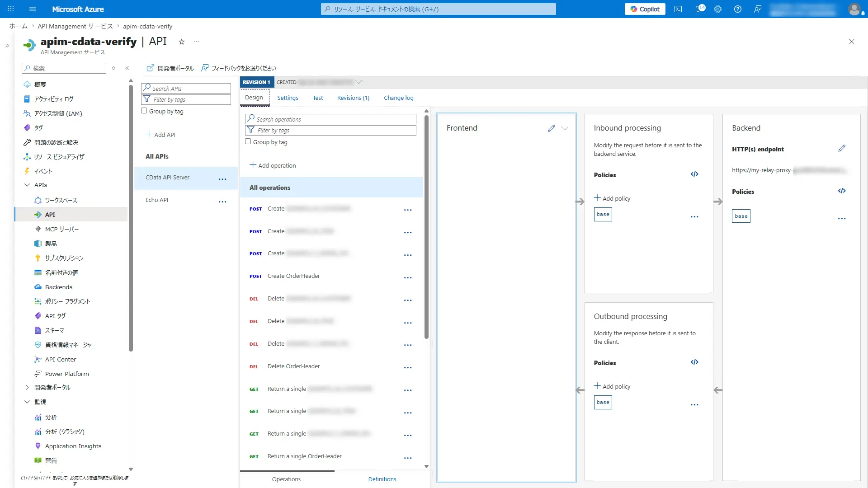Expand the far-left portal pane chevron
The height and width of the screenshot is (488, 868).
coord(7,46)
